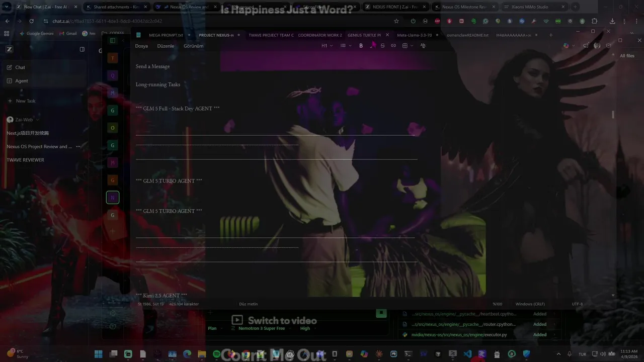This screenshot has width=644, height=362.
Task: Open the Dosya menu
Action: point(141,46)
